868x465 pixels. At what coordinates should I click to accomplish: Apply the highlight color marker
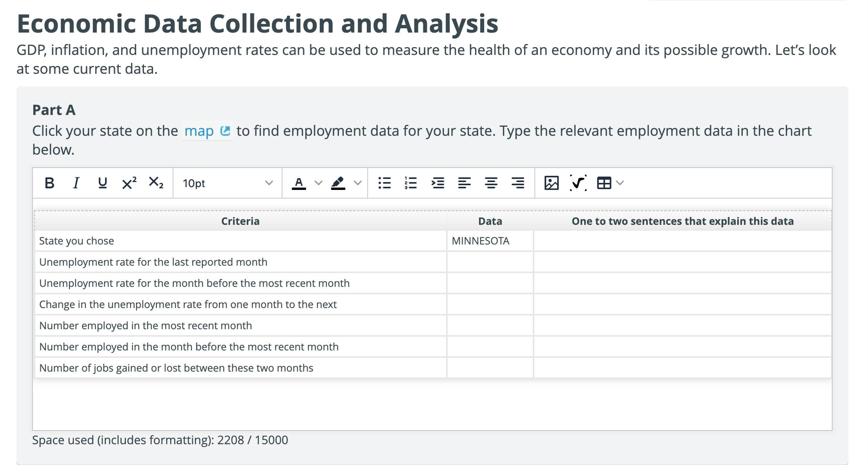pos(338,183)
